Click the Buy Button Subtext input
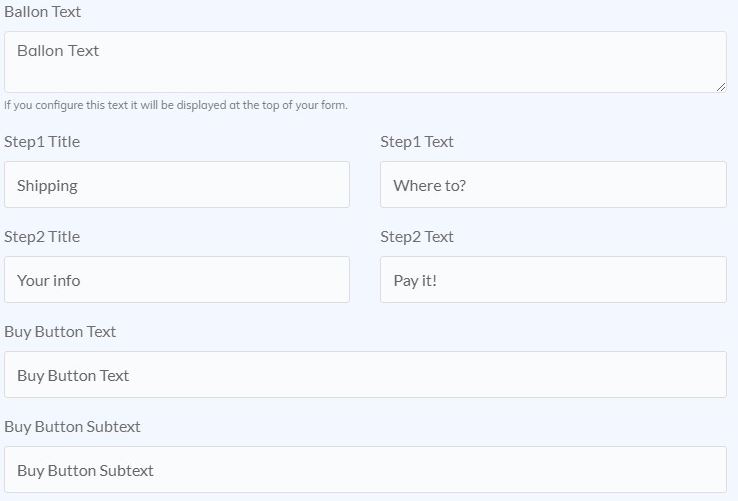Viewport: 738px width, 501px height. (365, 469)
